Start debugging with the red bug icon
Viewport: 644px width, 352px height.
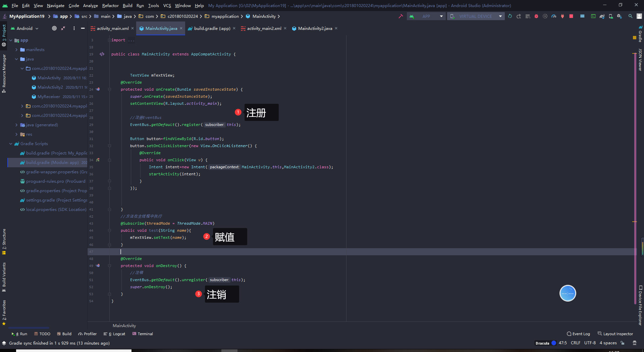536,16
